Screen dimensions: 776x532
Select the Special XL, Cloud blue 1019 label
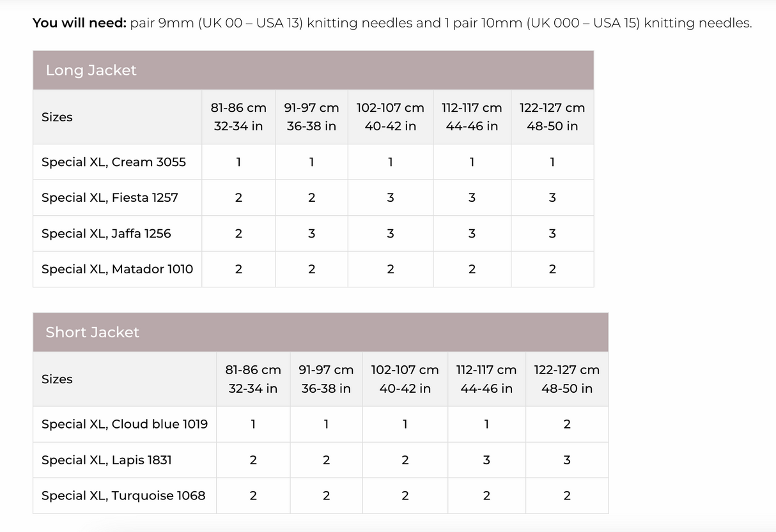pyautogui.click(x=125, y=424)
